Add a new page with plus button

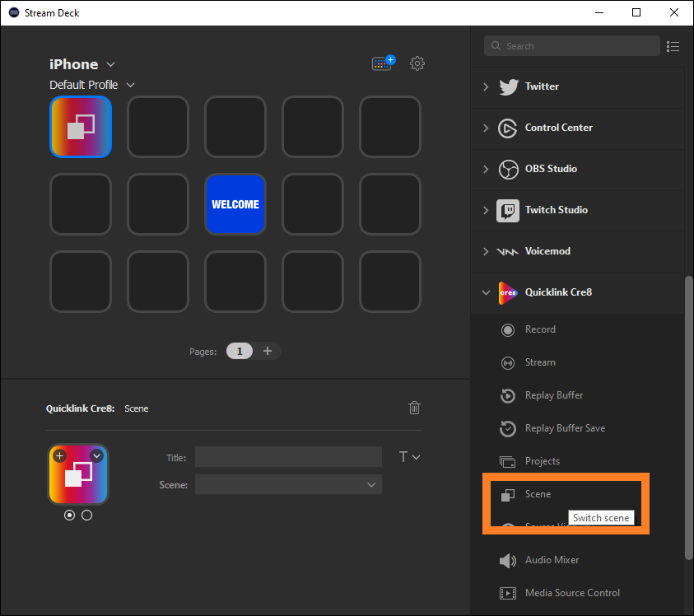(x=268, y=351)
